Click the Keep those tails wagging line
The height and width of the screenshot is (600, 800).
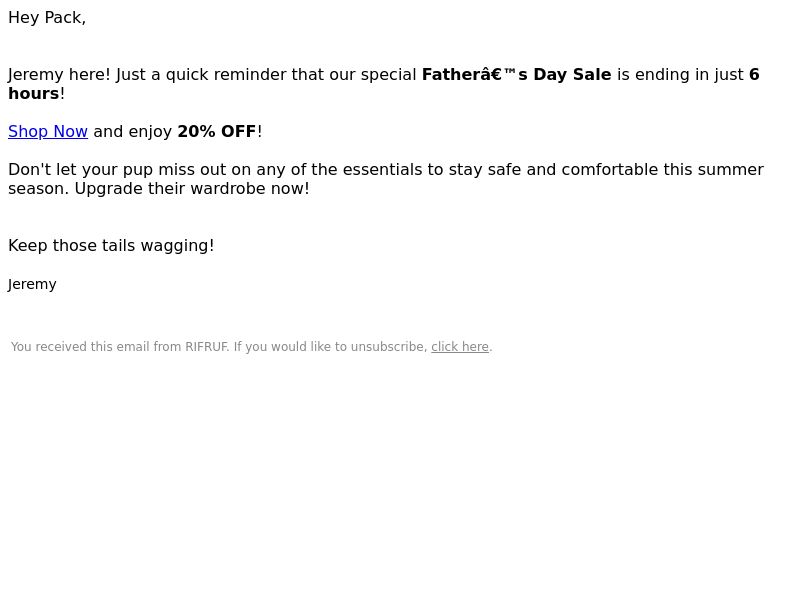(111, 245)
